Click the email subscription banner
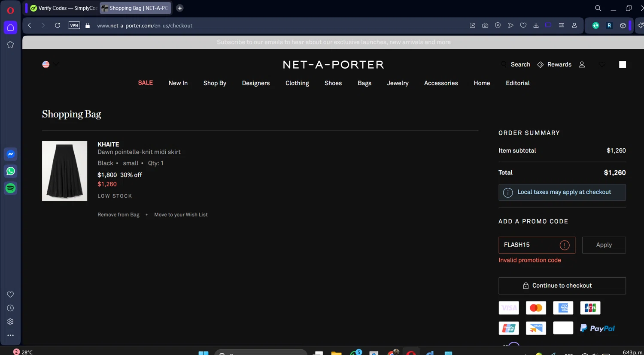This screenshot has width=644, height=355. coord(334,42)
